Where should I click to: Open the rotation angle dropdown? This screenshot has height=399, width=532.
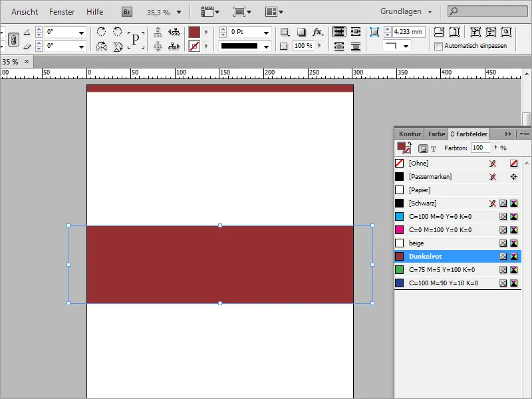81,33
